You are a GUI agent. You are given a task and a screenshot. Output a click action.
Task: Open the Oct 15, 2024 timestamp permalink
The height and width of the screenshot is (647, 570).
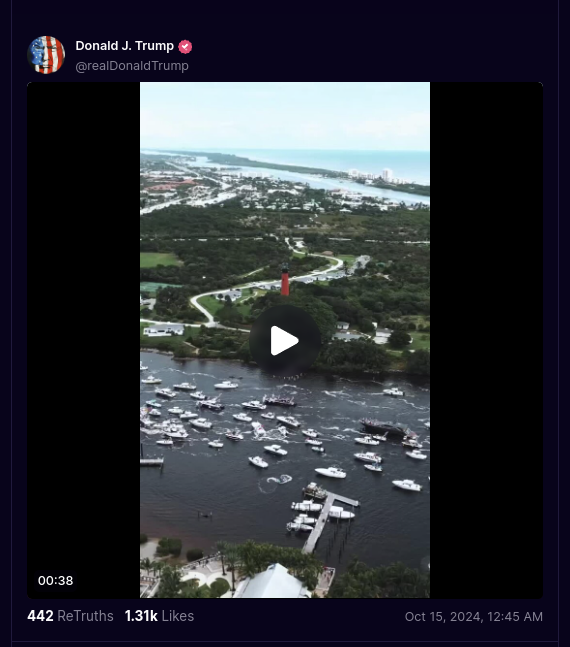click(473, 616)
